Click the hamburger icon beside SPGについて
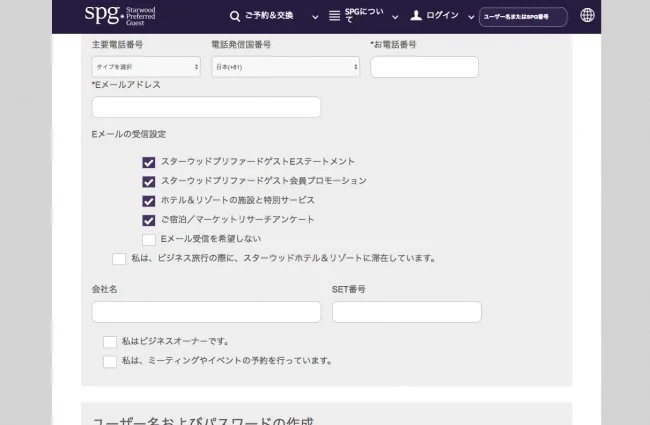 pyautogui.click(x=333, y=16)
